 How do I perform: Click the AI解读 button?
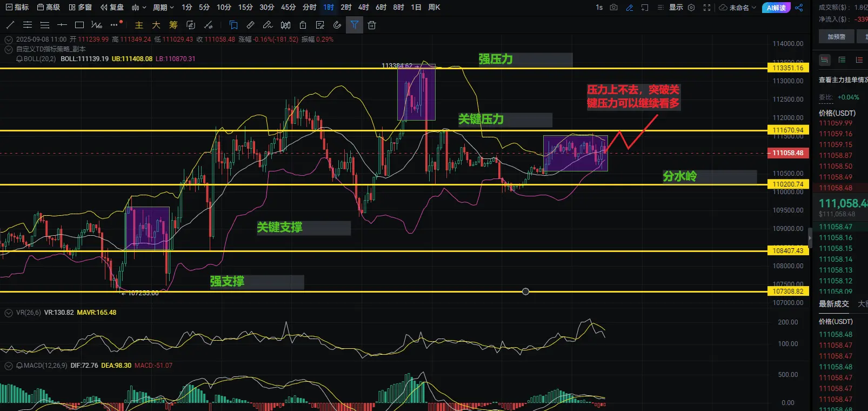point(776,8)
